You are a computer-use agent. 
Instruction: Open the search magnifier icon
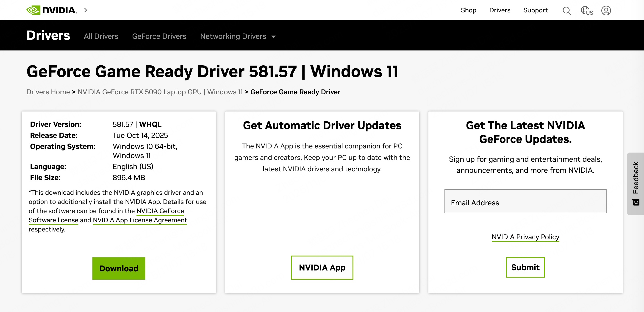(x=566, y=11)
